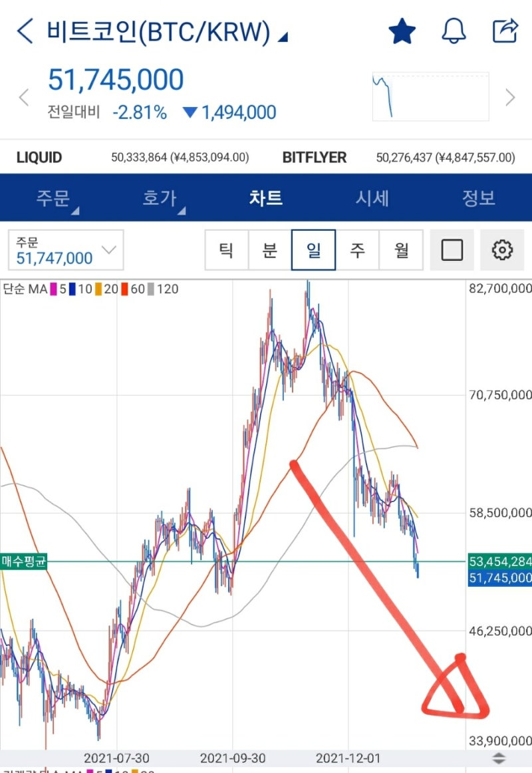Tap the 2021-07-30 date label
The image size is (532, 773).
(x=117, y=758)
